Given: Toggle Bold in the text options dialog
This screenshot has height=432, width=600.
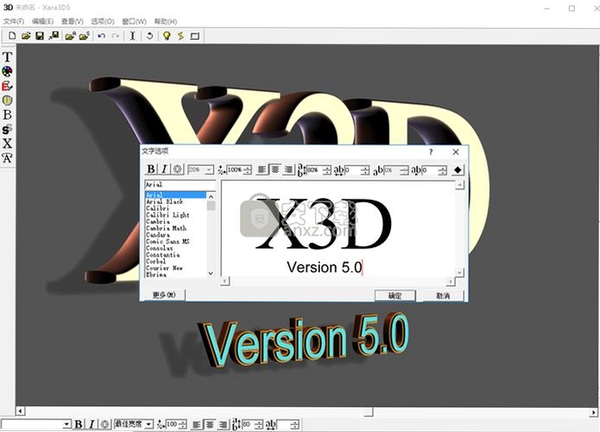Looking at the screenshot, I should 151,169.
